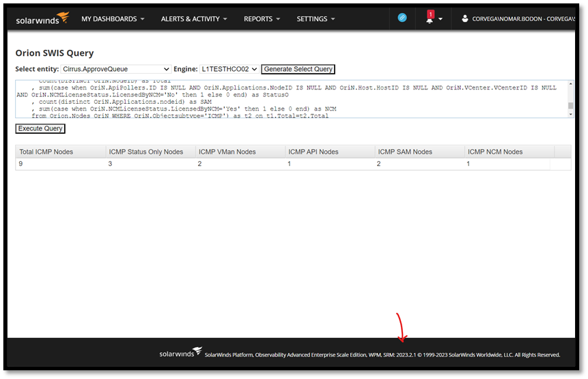The height and width of the screenshot is (379, 588).
Task: Select the ICMP API Nodes value 1
Action: pos(289,164)
